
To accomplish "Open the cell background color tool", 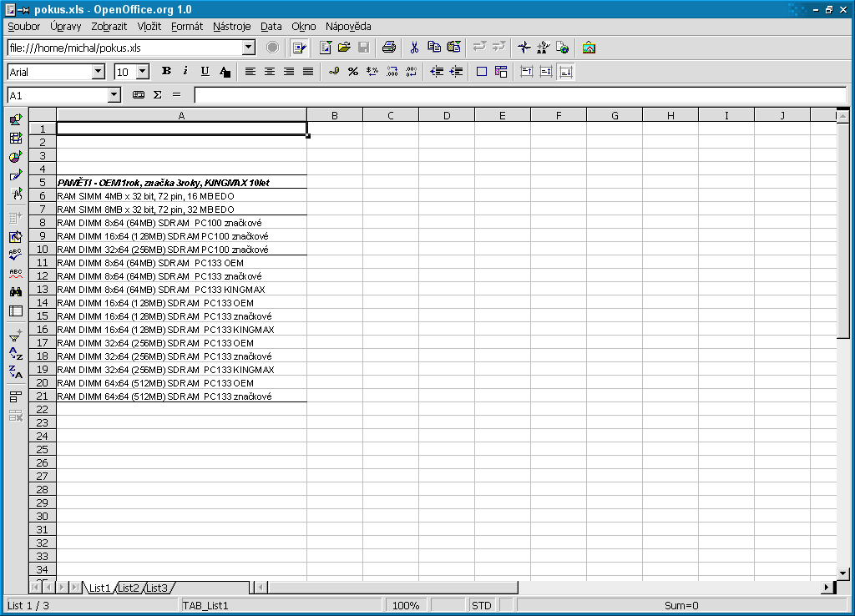I will coord(501,72).
